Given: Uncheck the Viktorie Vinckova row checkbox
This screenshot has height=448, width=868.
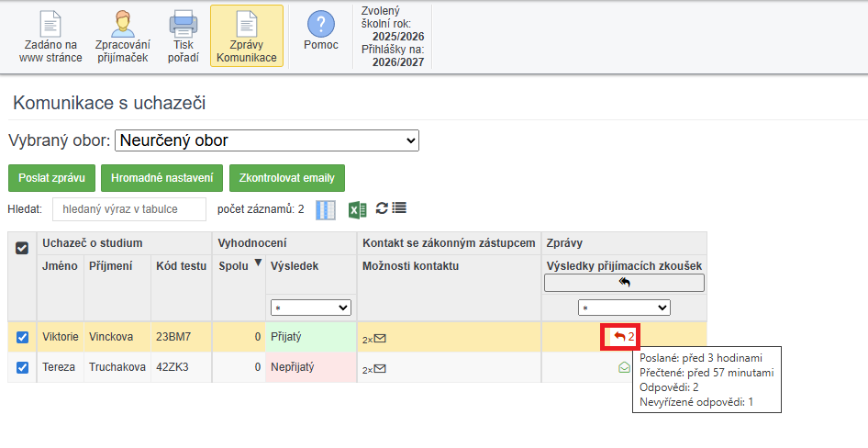Looking at the screenshot, I should (x=23, y=337).
